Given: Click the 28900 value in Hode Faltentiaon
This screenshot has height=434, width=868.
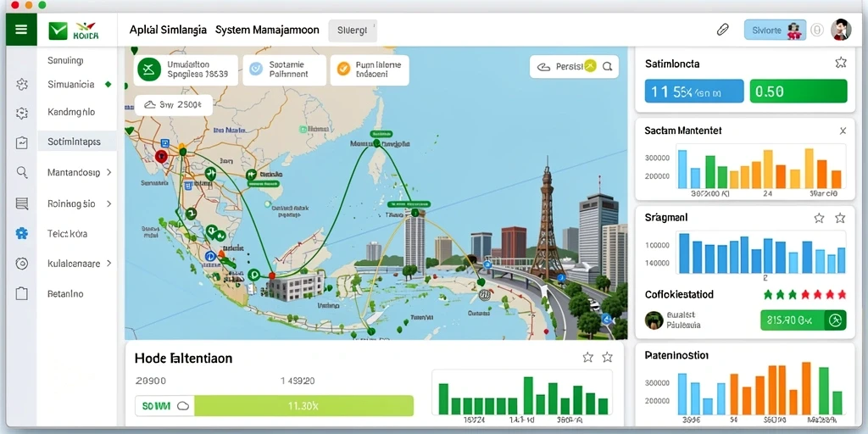Looking at the screenshot, I should 151,381.
